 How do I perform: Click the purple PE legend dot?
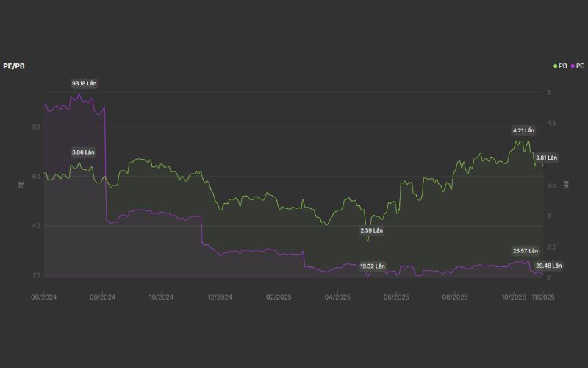pos(573,66)
